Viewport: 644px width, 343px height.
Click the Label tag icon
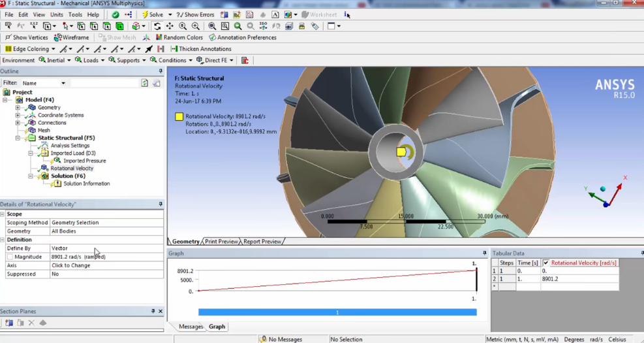click(x=315, y=26)
